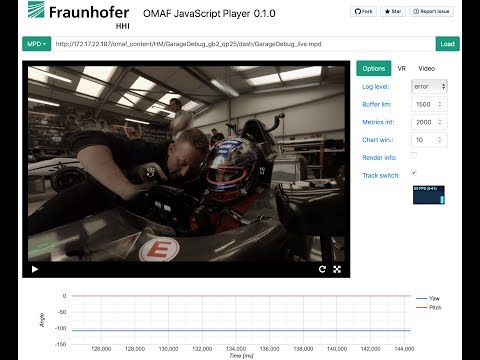Click the Fraunhofer HHI logo

tap(79, 15)
